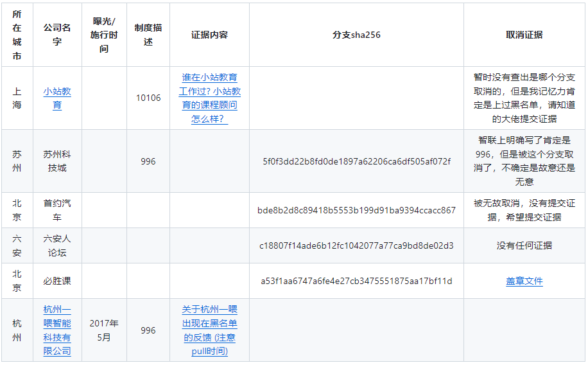The height and width of the screenshot is (365, 588).
Task: Click the 智联上明确写了肯定是996 text
Action: (x=524, y=161)
